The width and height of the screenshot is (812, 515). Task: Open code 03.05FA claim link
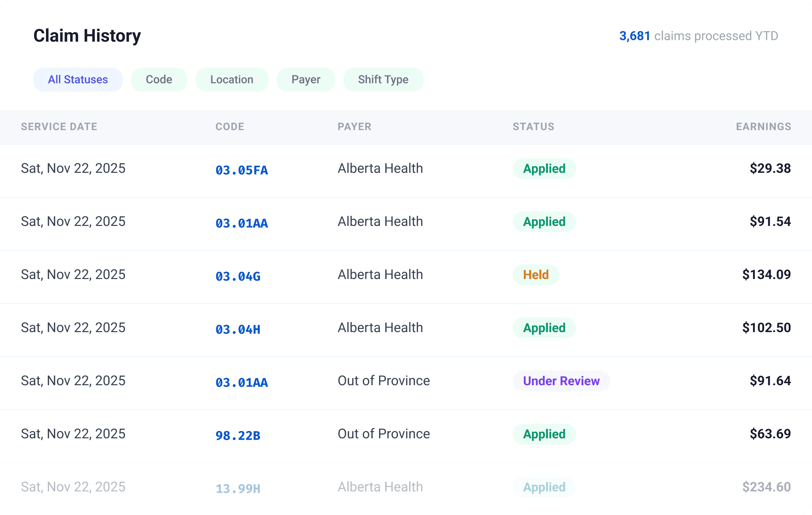coord(242,170)
